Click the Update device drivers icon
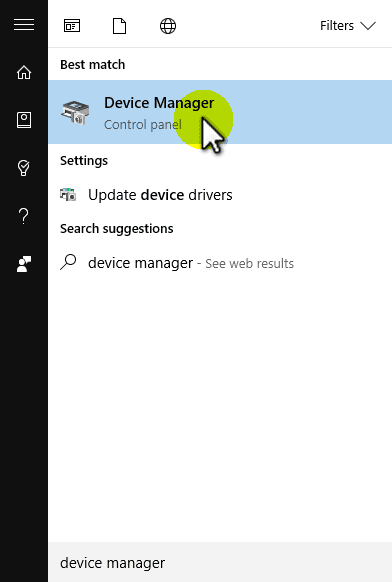Screen dimensions: 392x582 tap(68, 194)
